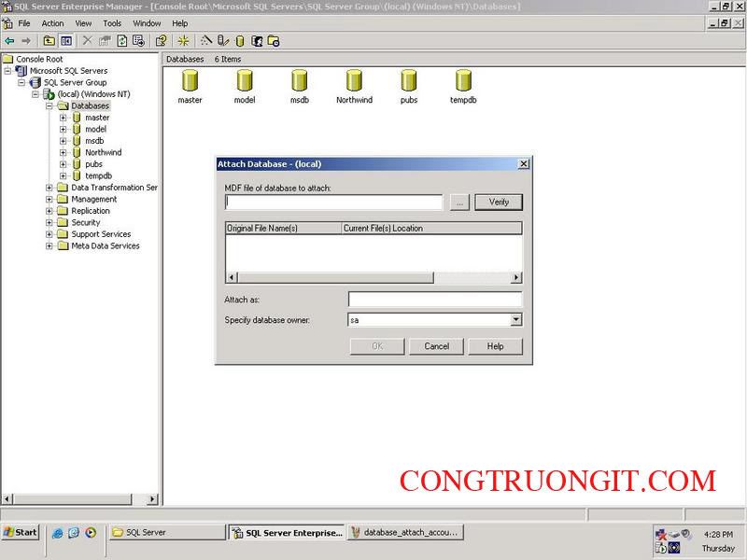Collapse the Databases tree node
747x560 pixels.
[49, 105]
